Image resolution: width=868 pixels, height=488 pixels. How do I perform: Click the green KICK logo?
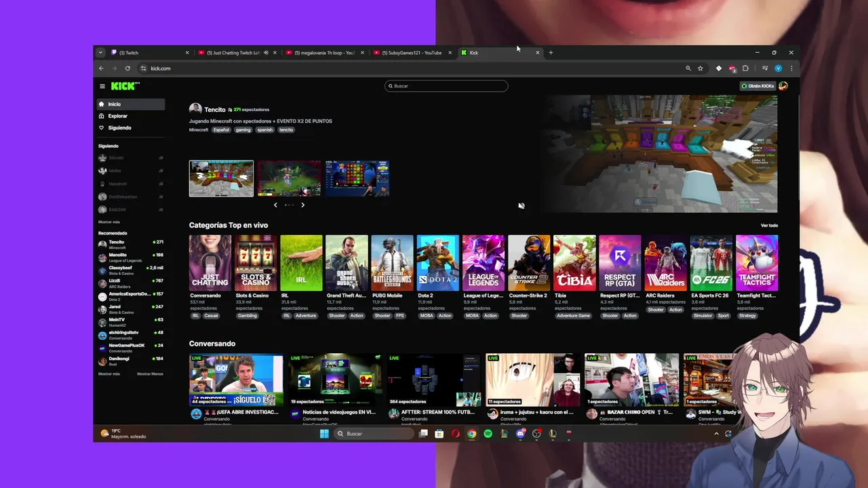pos(124,86)
